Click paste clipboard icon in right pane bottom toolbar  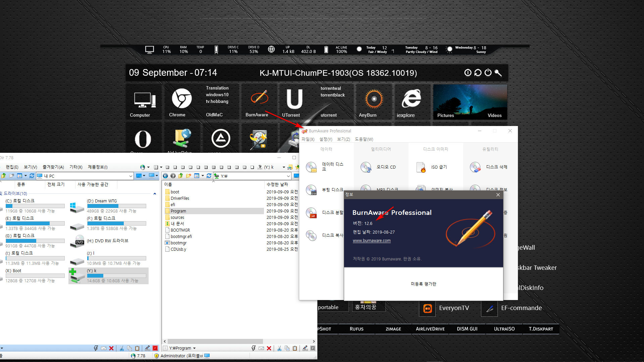pyautogui.click(x=294, y=348)
